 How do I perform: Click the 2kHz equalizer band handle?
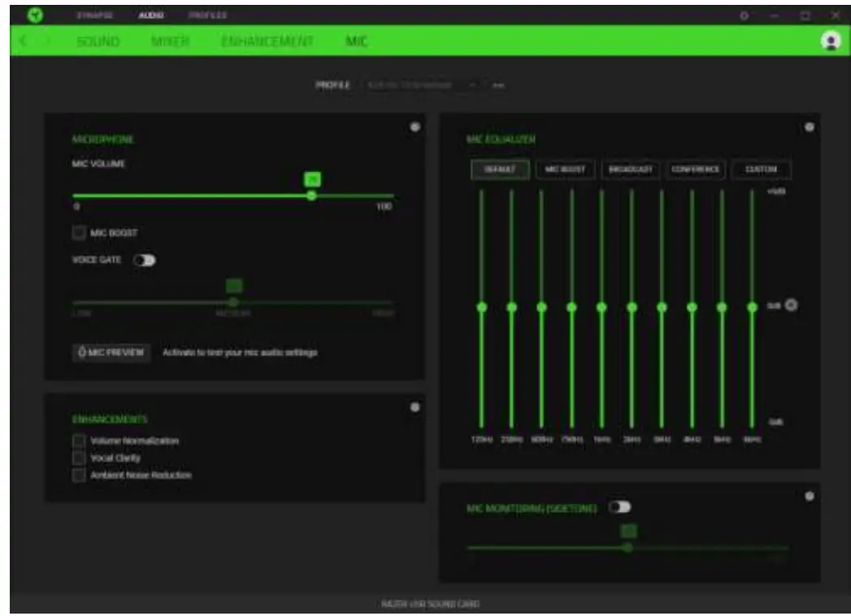tap(632, 307)
